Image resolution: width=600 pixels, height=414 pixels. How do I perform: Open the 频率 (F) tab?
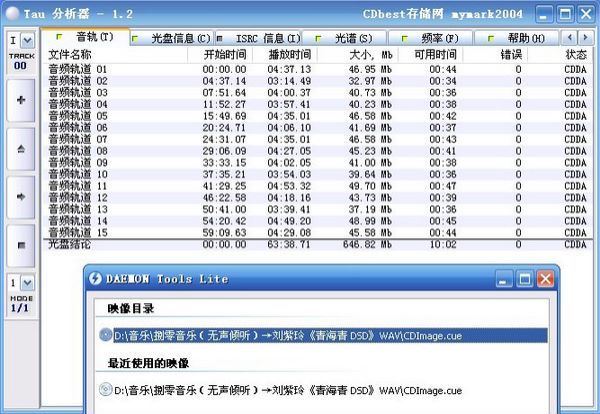pyautogui.click(x=430, y=38)
